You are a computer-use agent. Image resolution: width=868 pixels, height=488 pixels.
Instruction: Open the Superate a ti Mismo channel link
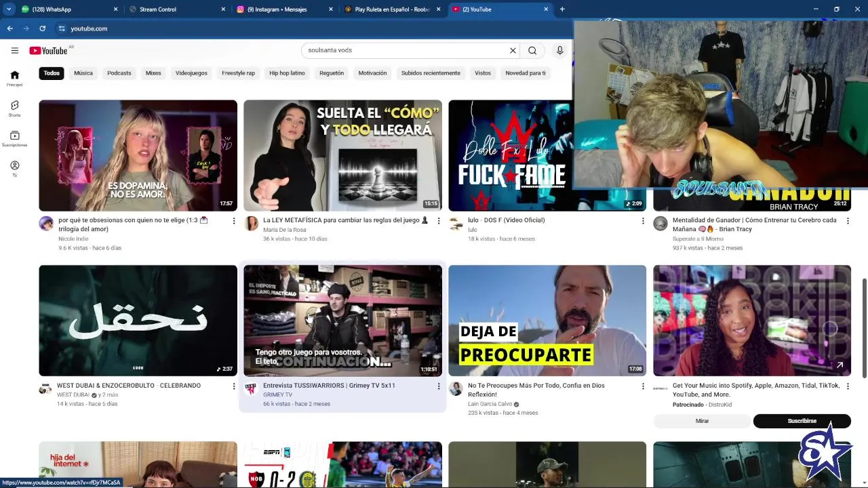click(x=698, y=239)
